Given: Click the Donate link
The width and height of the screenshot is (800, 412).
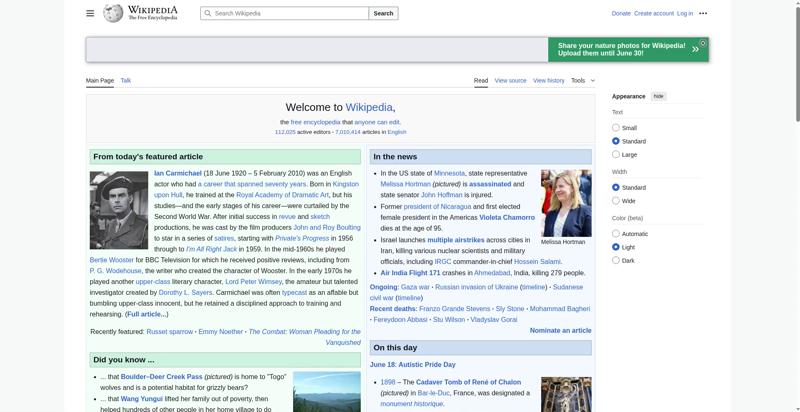Looking at the screenshot, I should click(621, 14).
